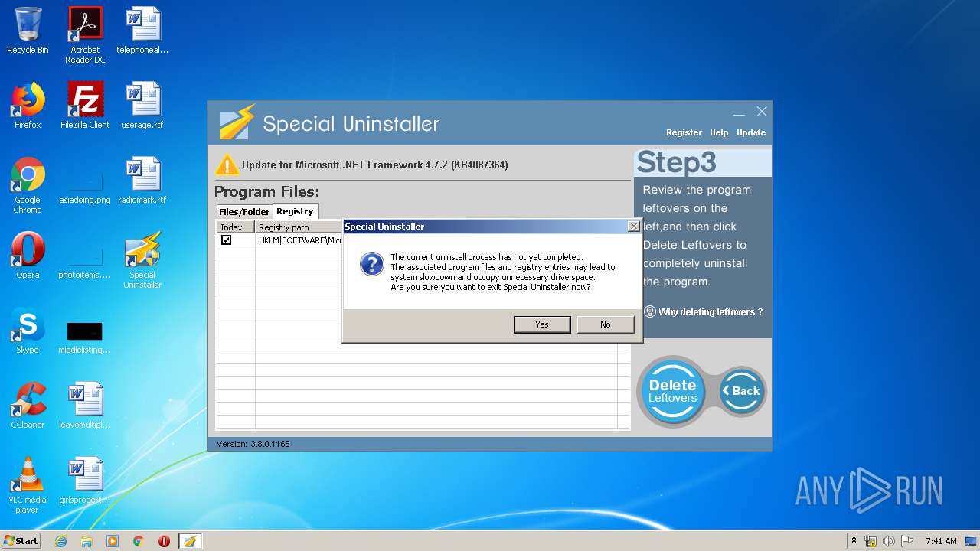Open Recycle Bin desktop icon
Viewport: 980px width, 551px height.
[28, 31]
